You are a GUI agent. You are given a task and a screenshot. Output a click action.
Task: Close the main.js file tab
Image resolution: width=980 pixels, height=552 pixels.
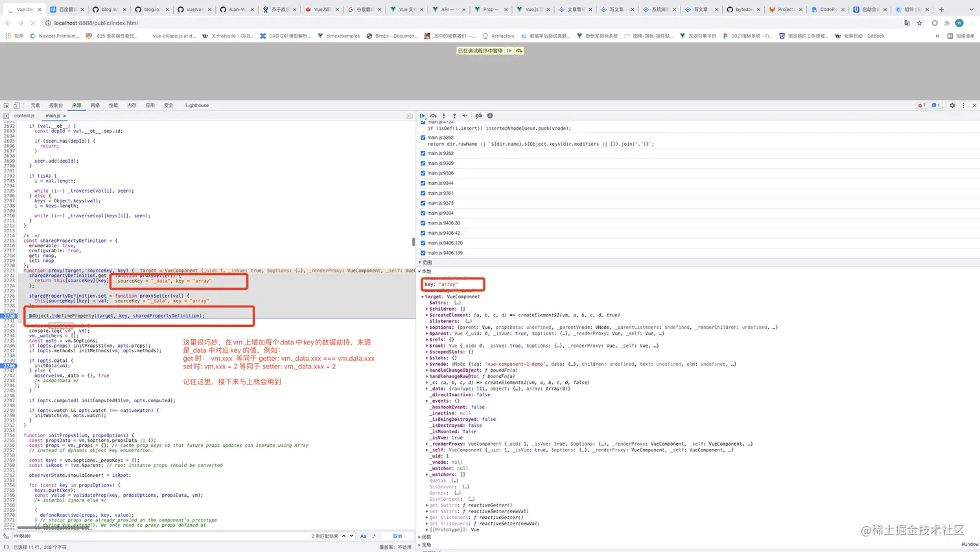click(x=64, y=116)
